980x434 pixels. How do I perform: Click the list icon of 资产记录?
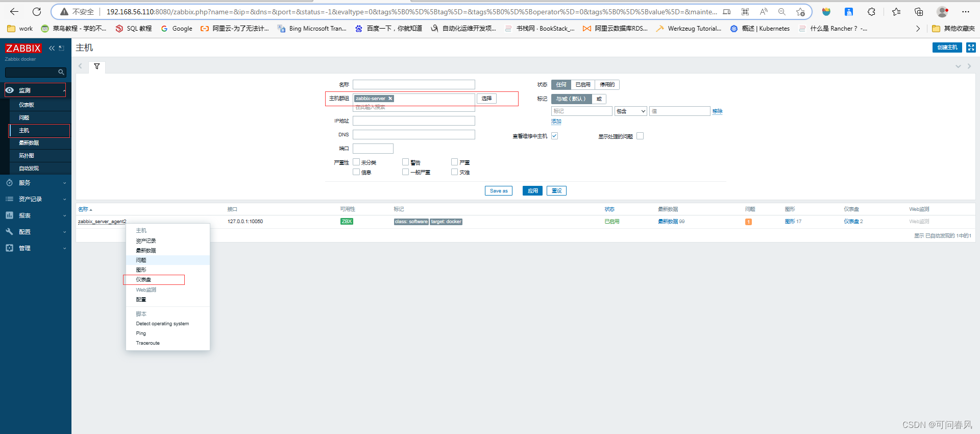pos(10,199)
